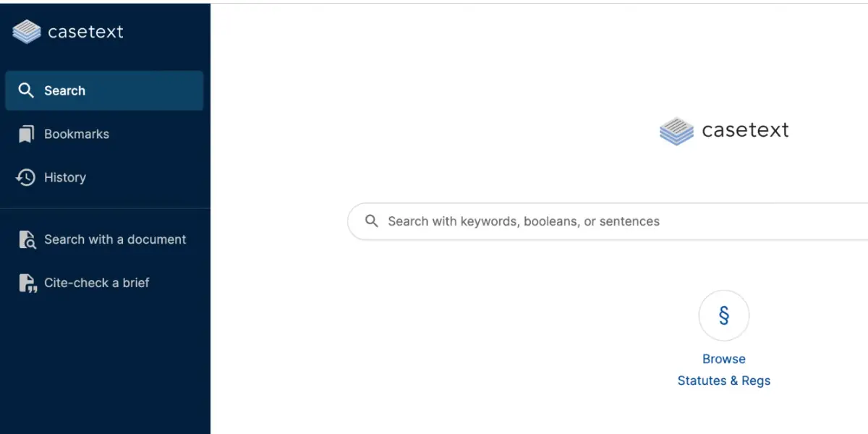Click the magnifier icon inside search bar
868x434 pixels.
point(372,221)
